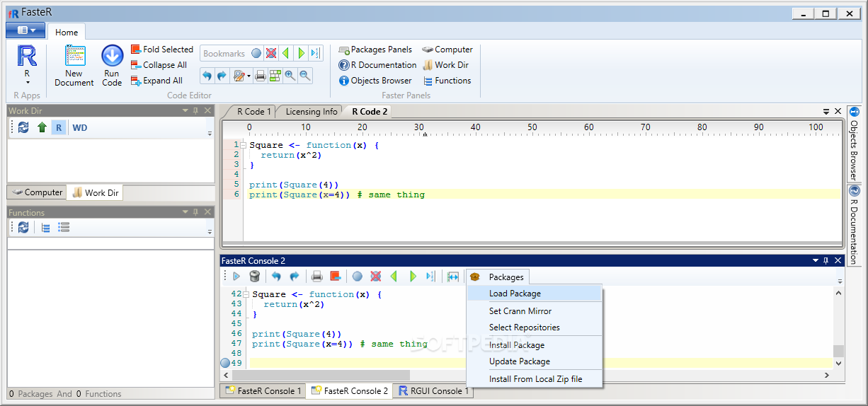868x406 pixels.
Task: Click the console fold selected icon
Action: tap(335, 277)
